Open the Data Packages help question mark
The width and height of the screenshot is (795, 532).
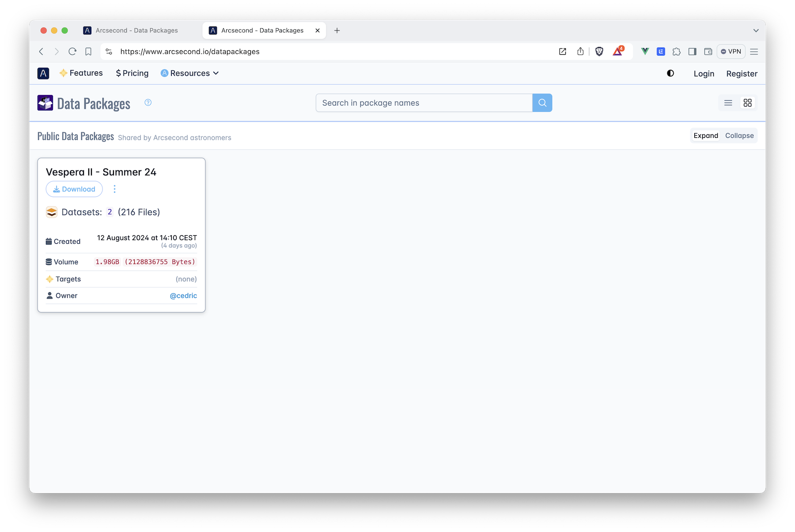tap(148, 102)
